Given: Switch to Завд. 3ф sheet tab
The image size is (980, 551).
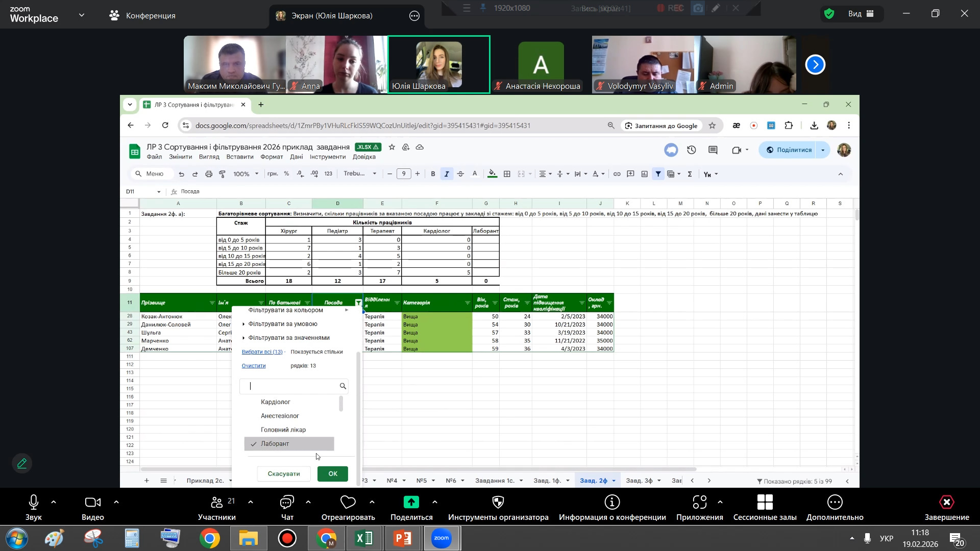Looking at the screenshot, I should [639, 481].
